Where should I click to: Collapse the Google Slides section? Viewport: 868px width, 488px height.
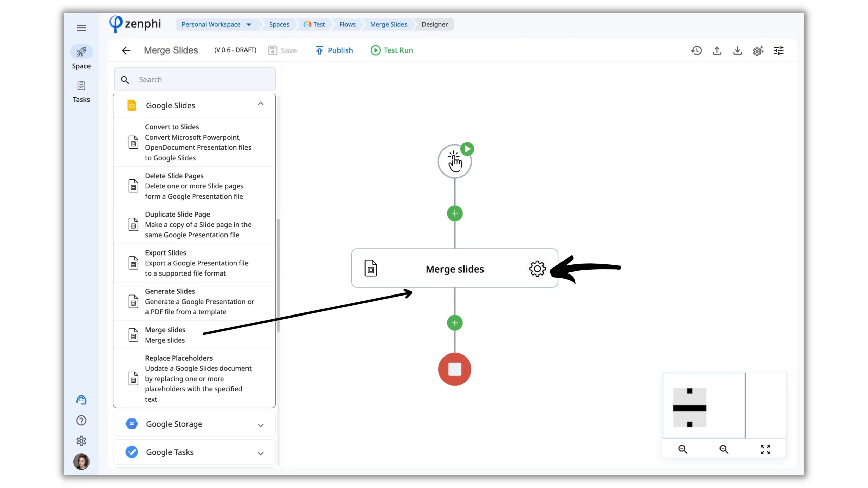(x=261, y=103)
